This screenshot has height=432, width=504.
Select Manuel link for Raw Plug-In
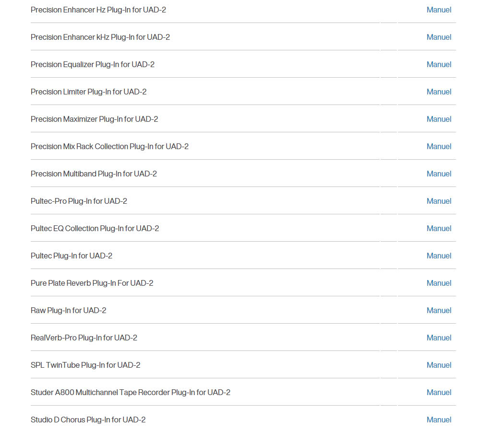(439, 310)
